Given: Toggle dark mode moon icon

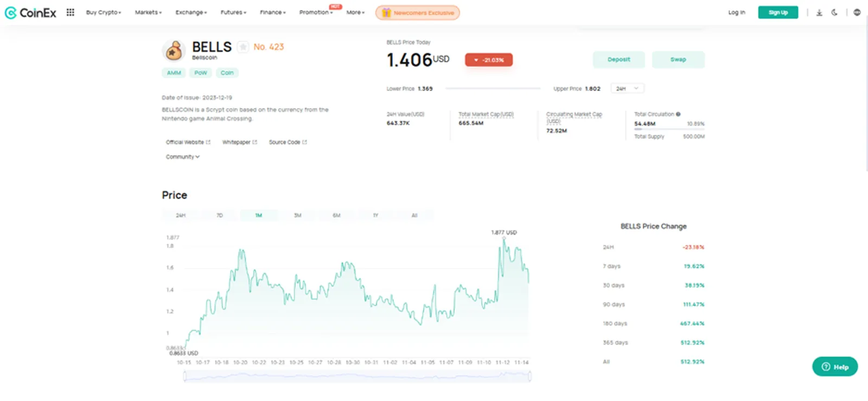Looking at the screenshot, I should tap(834, 12).
